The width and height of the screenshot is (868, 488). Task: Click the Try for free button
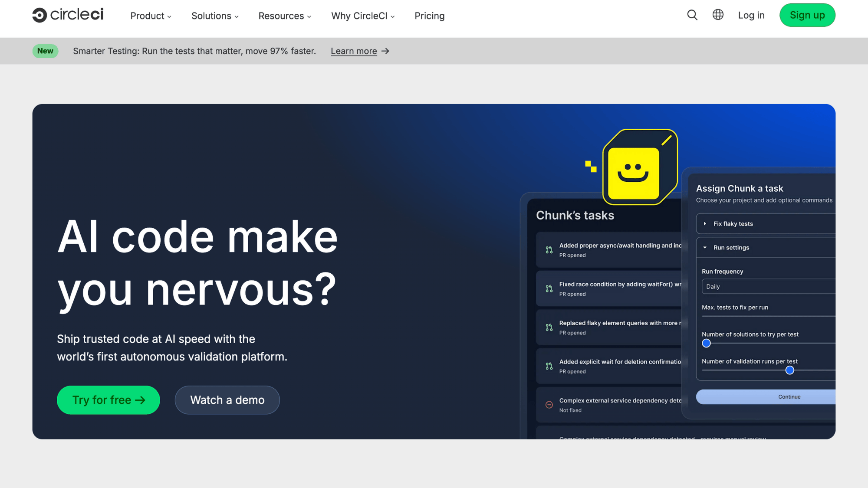[x=108, y=400]
